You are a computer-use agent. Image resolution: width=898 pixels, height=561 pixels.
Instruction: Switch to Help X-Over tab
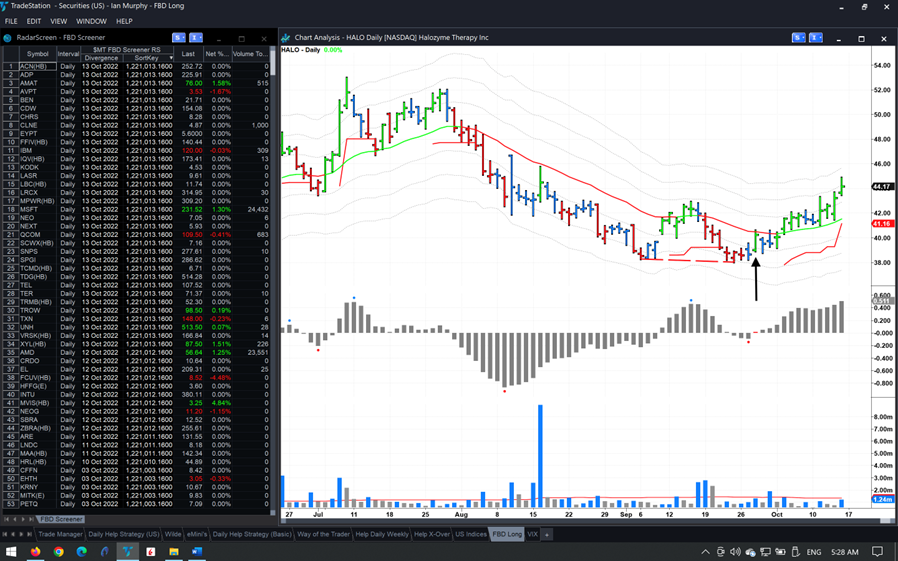tap(432, 534)
